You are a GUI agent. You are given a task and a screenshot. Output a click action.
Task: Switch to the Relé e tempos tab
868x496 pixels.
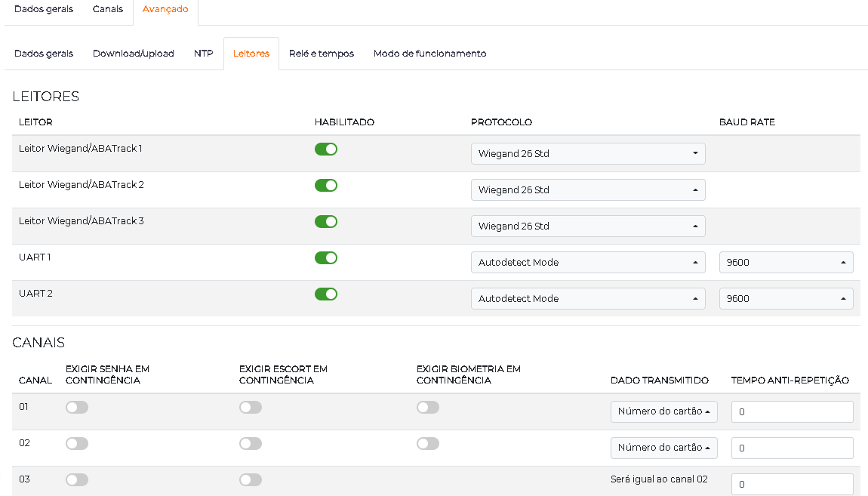point(321,54)
